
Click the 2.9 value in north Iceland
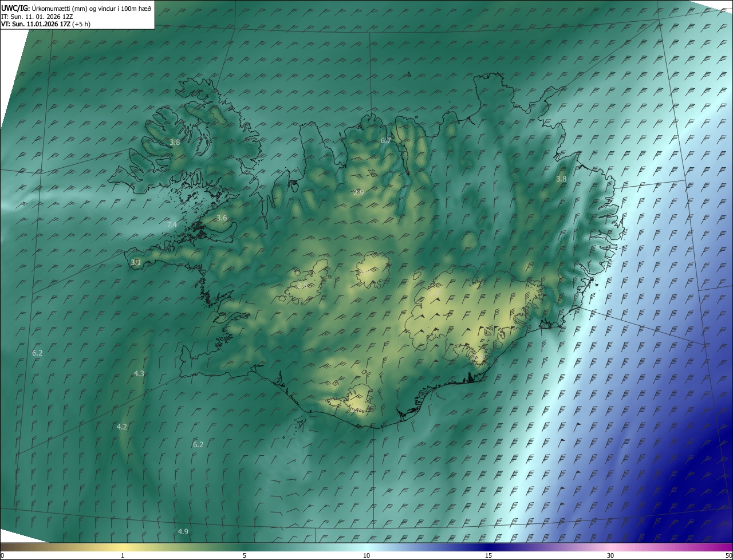(358, 193)
